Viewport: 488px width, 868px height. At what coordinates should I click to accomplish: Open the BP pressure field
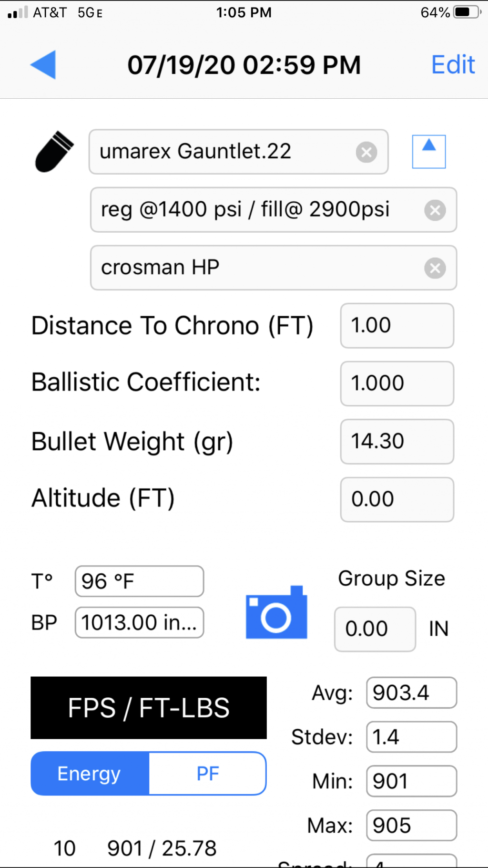pos(139,622)
